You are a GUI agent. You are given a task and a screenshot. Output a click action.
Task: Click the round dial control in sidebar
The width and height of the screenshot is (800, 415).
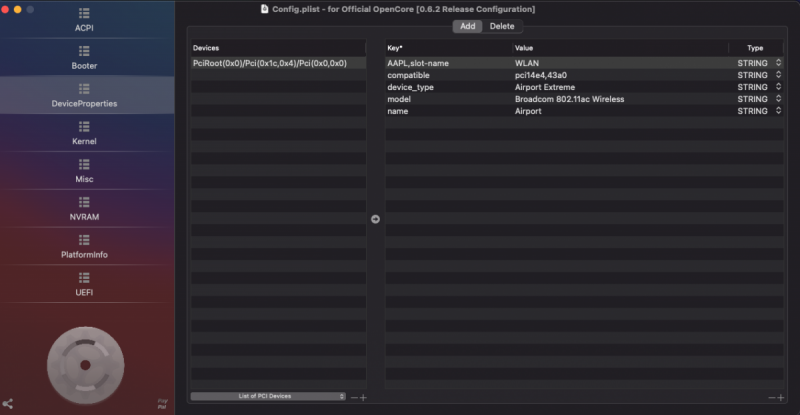(x=85, y=365)
